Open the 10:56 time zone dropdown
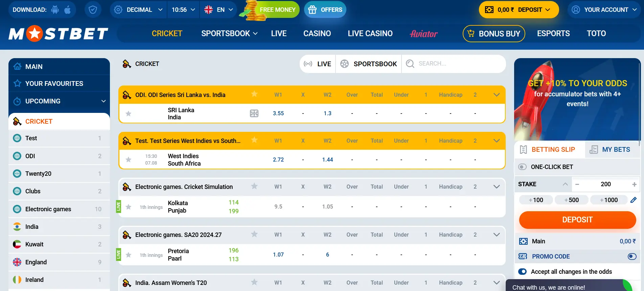 [184, 10]
